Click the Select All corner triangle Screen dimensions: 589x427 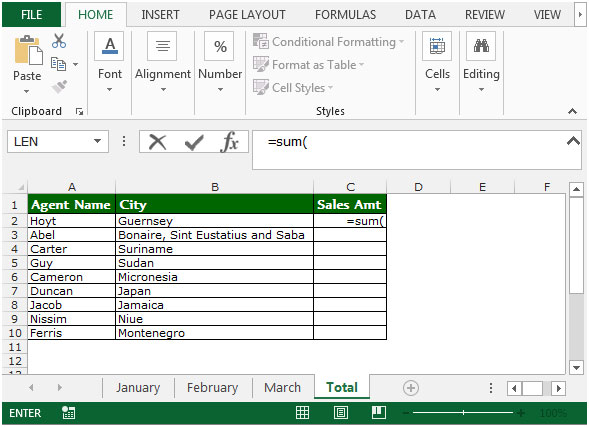[x=21, y=187]
